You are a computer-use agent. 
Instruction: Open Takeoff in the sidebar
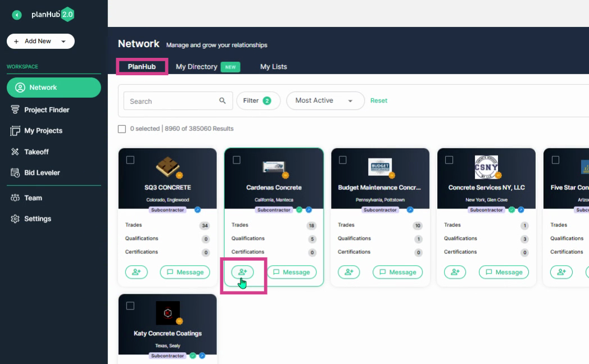click(x=36, y=152)
